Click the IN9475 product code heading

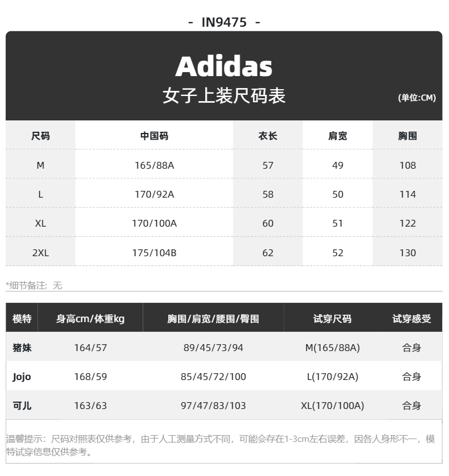[224, 22]
